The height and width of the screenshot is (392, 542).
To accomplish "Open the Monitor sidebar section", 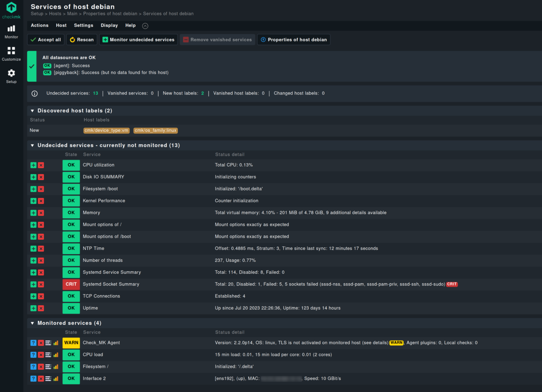I will pos(11,31).
